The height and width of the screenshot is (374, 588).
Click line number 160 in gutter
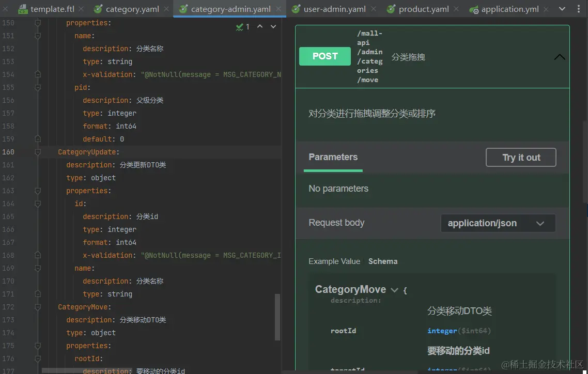(x=8, y=152)
